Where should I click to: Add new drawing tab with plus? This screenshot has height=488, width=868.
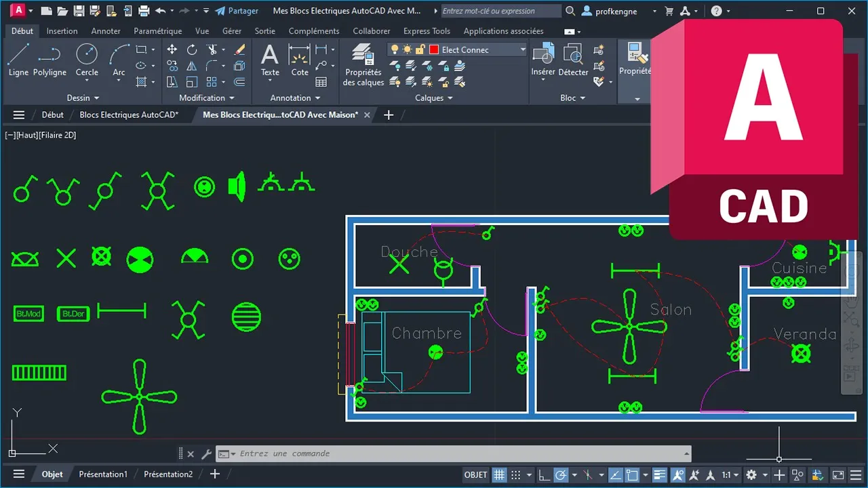389,115
